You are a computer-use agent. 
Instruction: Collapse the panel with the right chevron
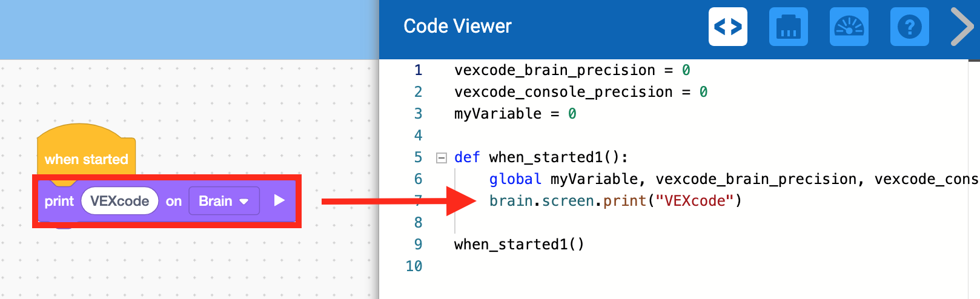click(962, 27)
